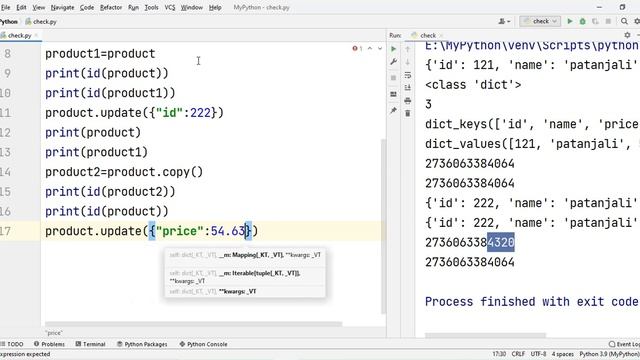Screen dimensions: 640x360
Task: Click the red error indicator in editor
Action: tap(357, 49)
